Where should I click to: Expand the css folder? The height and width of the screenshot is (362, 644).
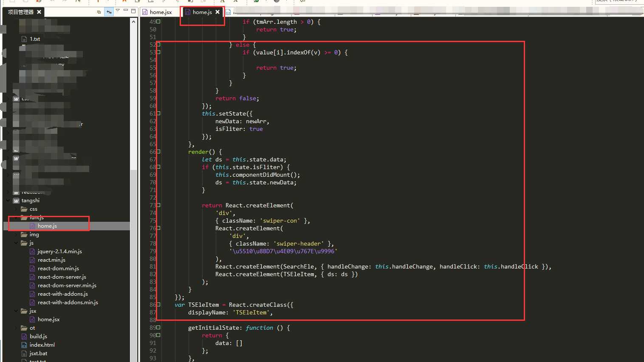16,209
